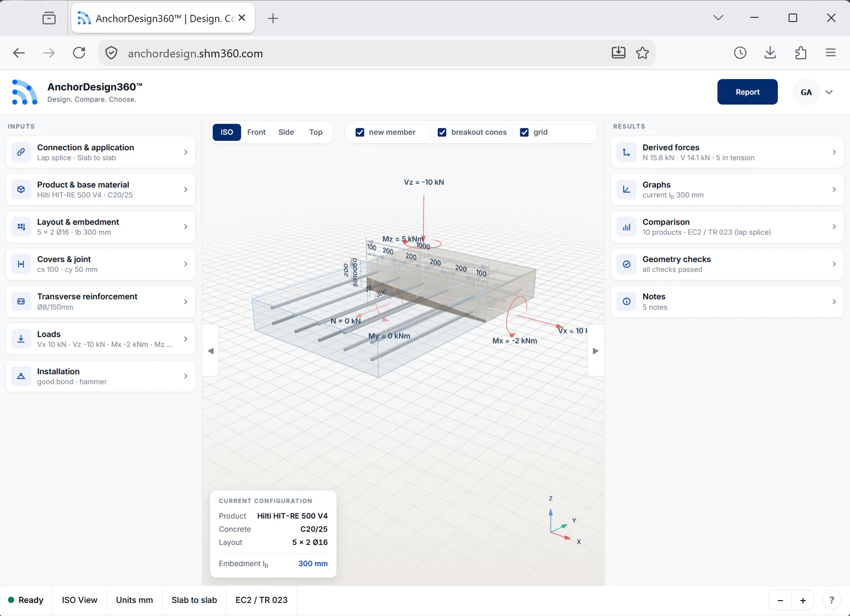Expand the Loads panel chevron
Screen dimensions: 850x616
pos(185,339)
